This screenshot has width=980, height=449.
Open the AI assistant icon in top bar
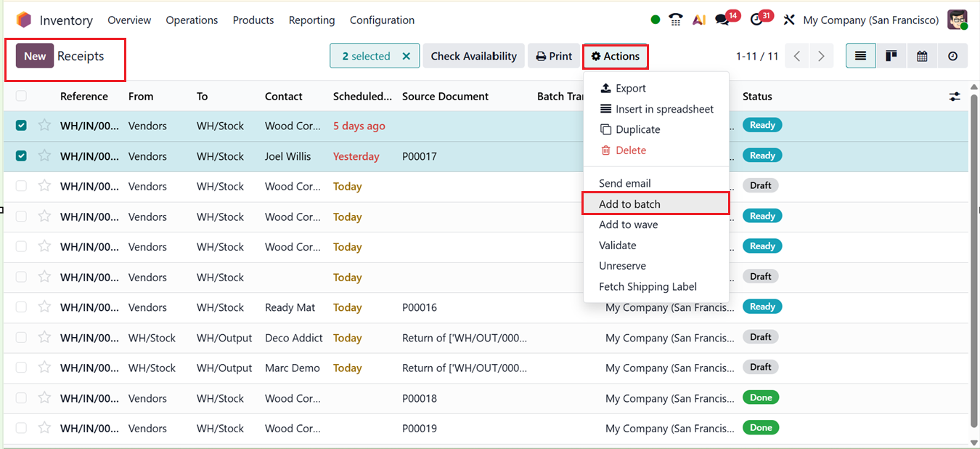(699, 20)
